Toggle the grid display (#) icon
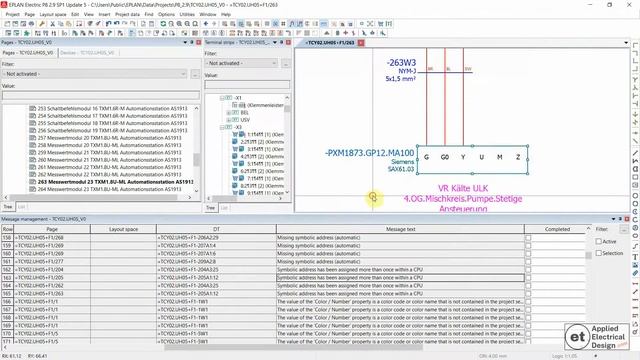The image size is (640, 360). [x=283, y=24]
